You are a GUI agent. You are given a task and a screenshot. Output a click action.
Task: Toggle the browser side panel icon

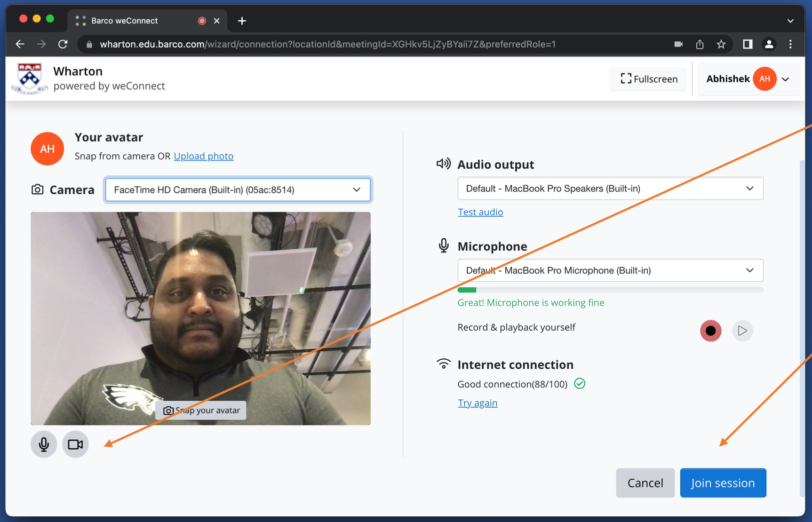tap(748, 44)
